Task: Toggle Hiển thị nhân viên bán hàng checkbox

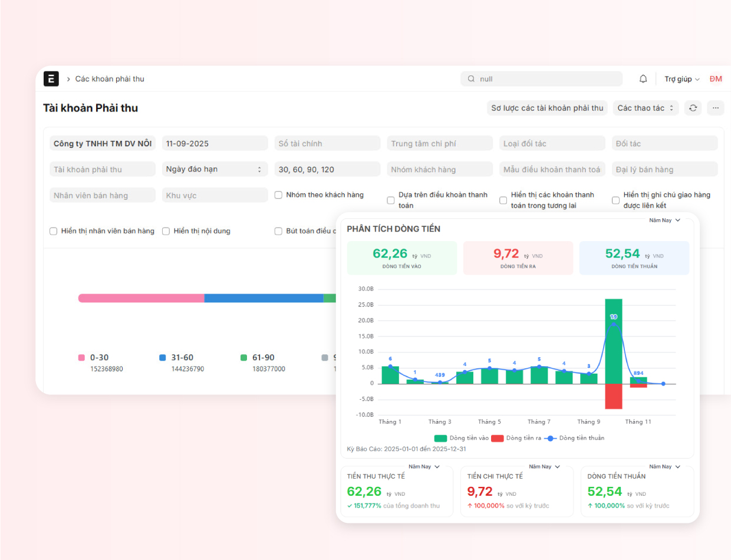Action: pos(54,231)
